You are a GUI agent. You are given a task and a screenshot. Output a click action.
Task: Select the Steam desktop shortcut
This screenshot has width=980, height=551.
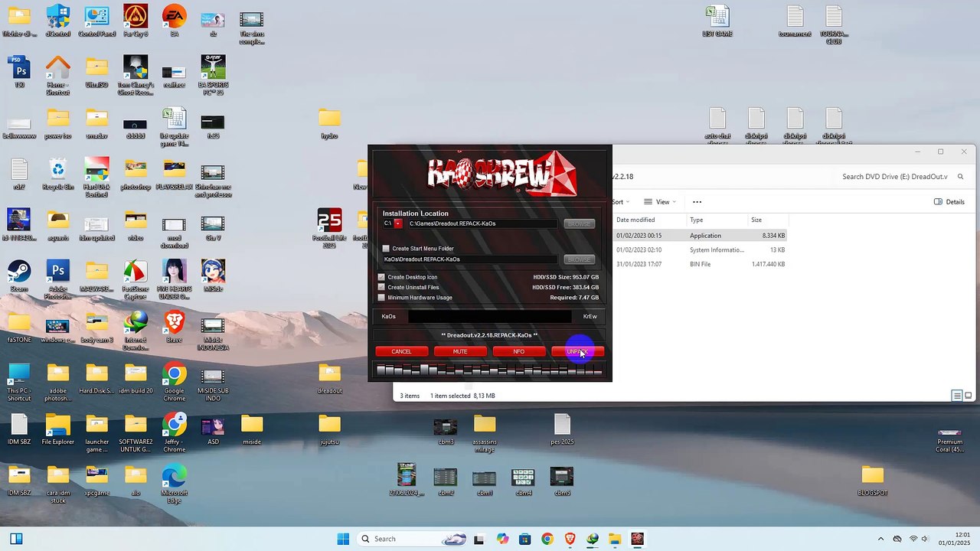tap(19, 275)
